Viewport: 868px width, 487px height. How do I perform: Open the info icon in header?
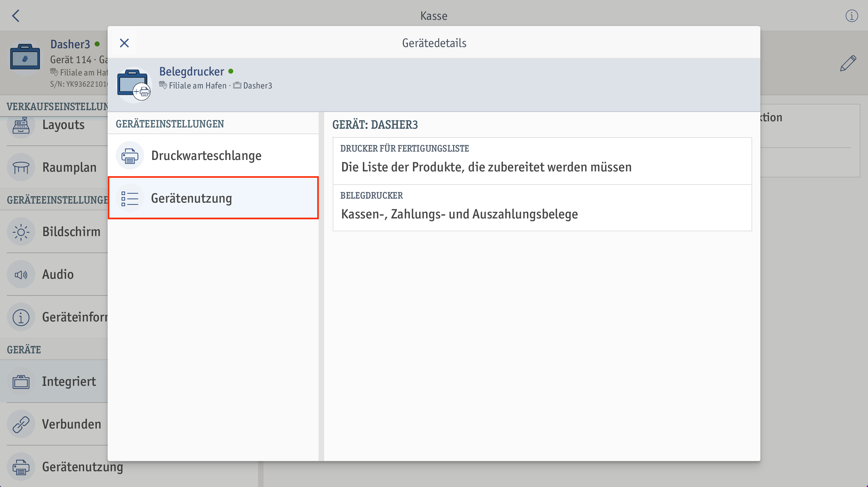(x=852, y=16)
